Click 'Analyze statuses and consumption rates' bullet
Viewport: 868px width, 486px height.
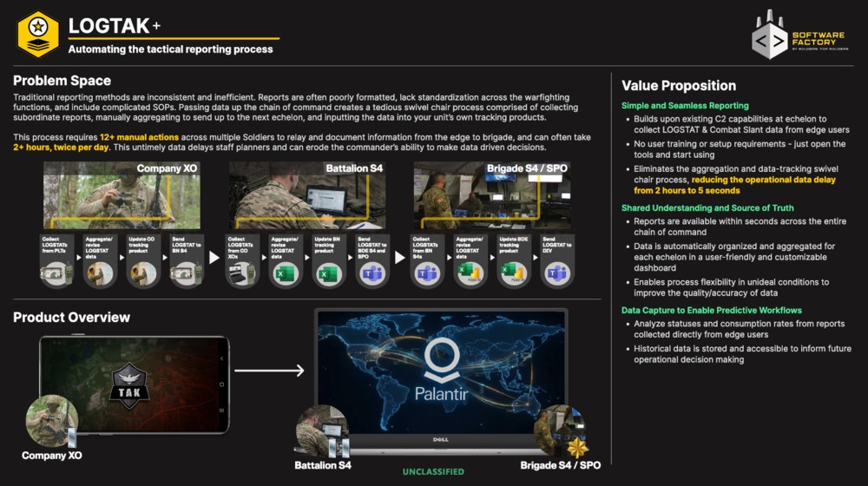pyautogui.click(x=739, y=329)
